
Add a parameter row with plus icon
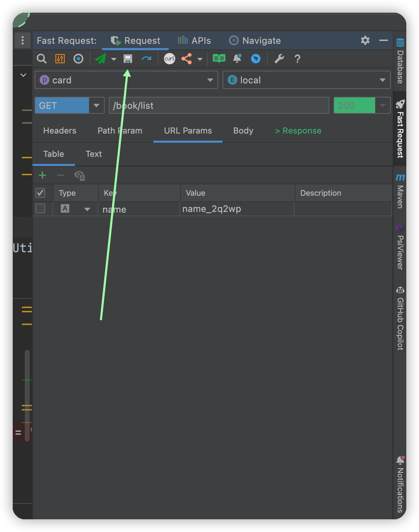[x=42, y=175]
